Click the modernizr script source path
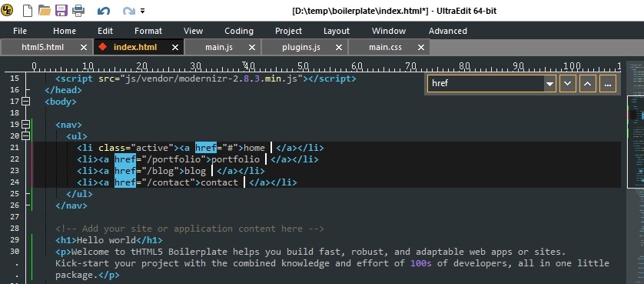 (x=211, y=79)
